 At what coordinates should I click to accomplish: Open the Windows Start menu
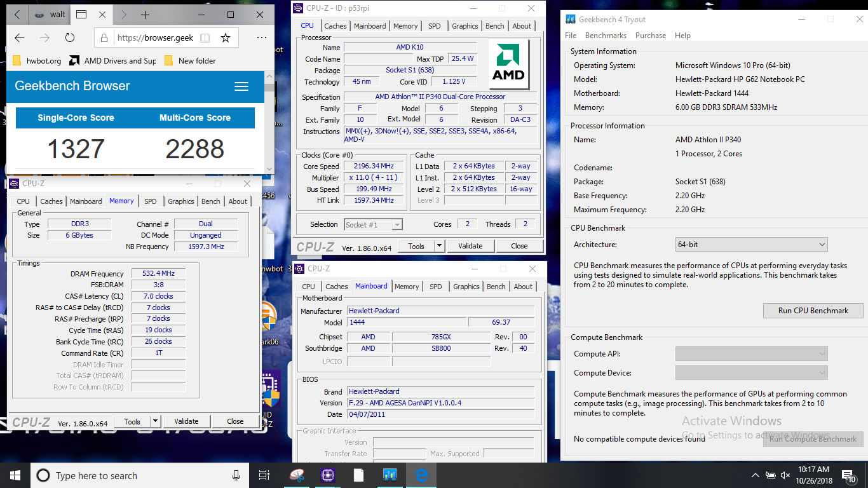coord(15,475)
